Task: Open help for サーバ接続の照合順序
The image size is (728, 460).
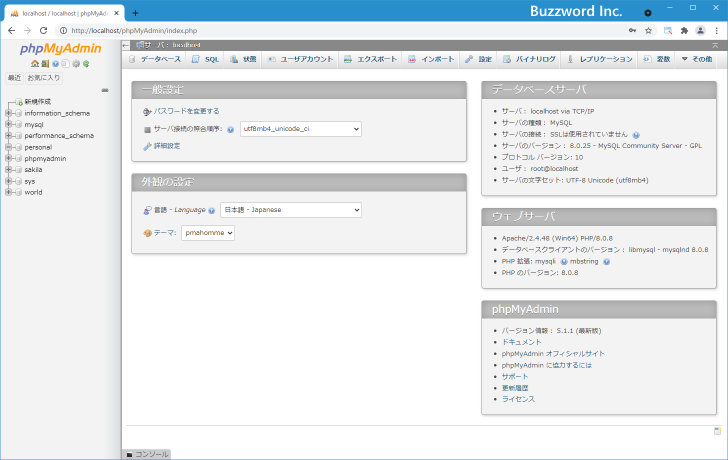Action: [x=230, y=130]
